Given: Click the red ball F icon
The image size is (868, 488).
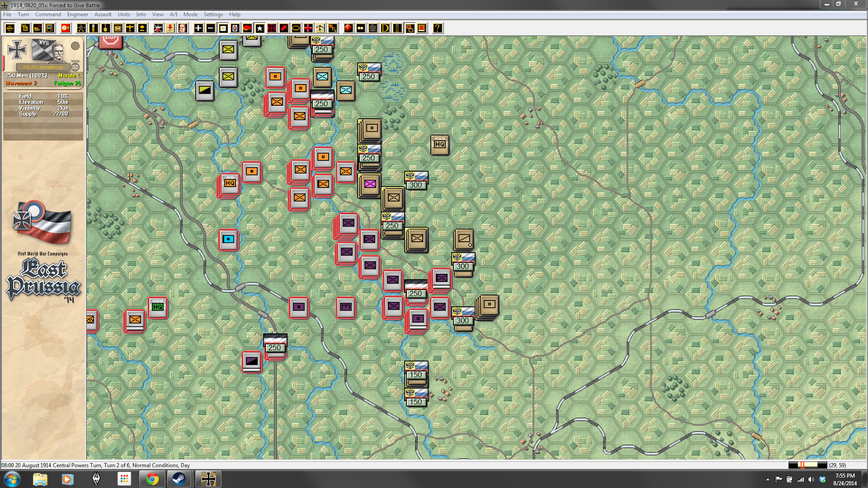Looking at the screenshot, I should coord(348,28).
